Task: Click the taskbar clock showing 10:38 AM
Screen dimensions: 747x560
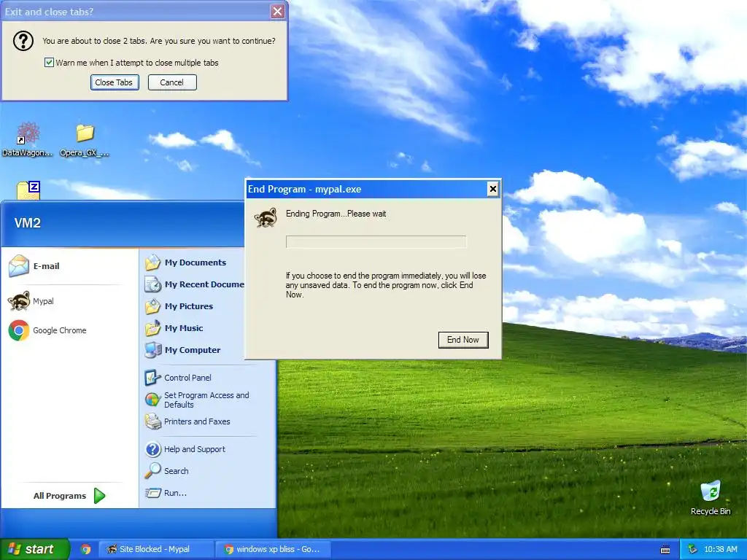Action: coord(720,549)
